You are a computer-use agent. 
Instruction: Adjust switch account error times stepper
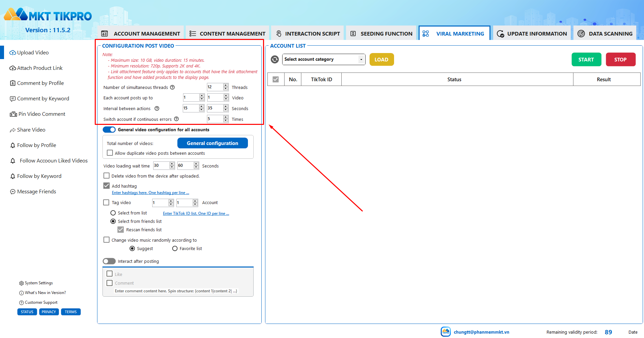tap(226, 119)
